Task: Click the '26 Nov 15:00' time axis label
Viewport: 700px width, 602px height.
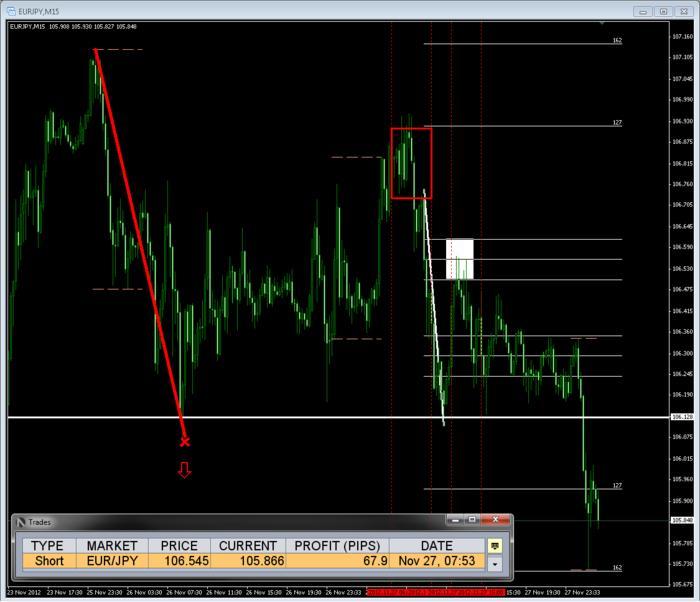Action: (x=263, y=592)
